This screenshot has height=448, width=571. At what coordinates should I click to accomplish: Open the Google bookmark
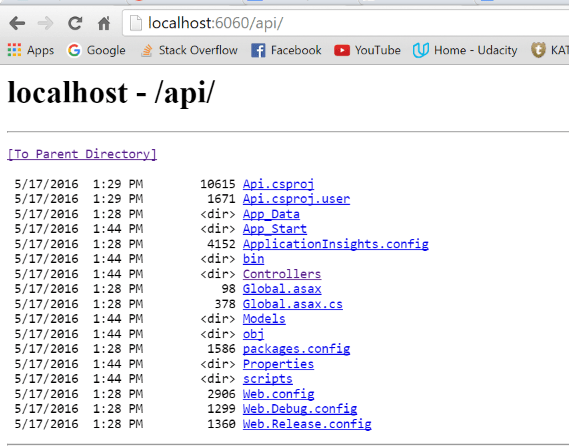coord(97,50)
